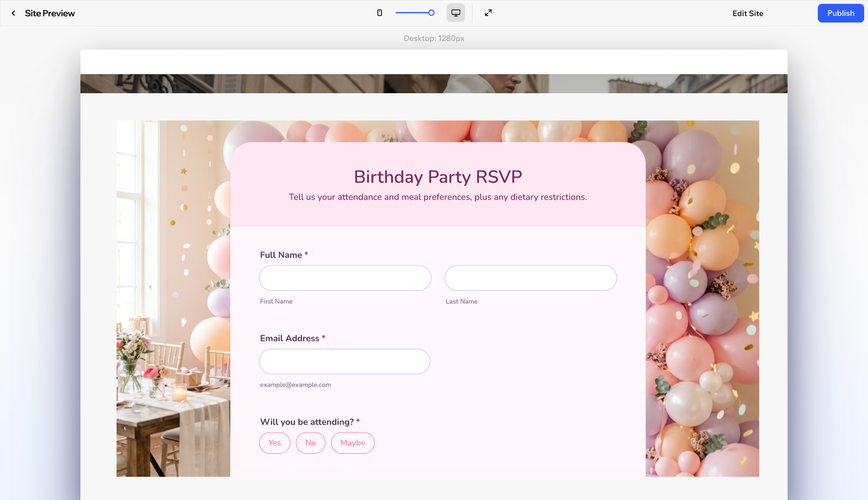Click 'Will you be attending?' question text
868x500 pixels.
point(307,422)
